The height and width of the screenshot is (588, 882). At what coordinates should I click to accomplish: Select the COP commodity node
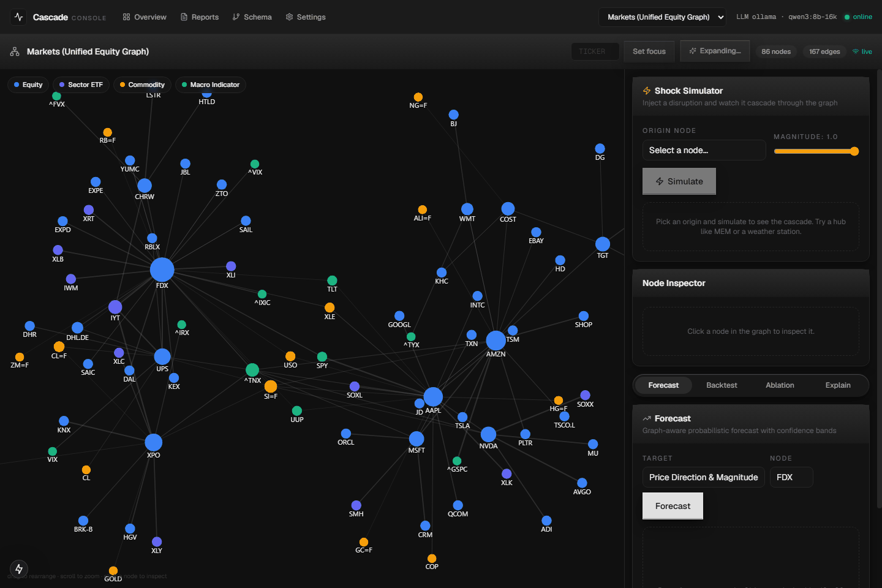coord(432,558)
